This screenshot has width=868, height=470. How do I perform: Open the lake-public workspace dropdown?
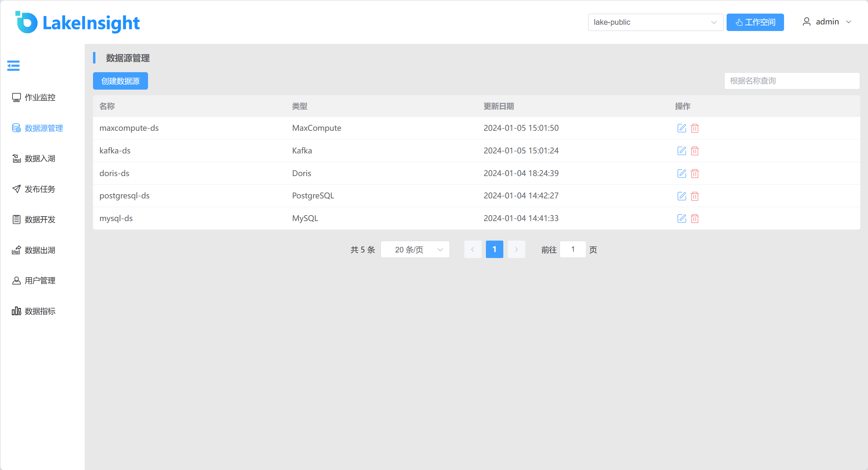(x=656, y=22)
